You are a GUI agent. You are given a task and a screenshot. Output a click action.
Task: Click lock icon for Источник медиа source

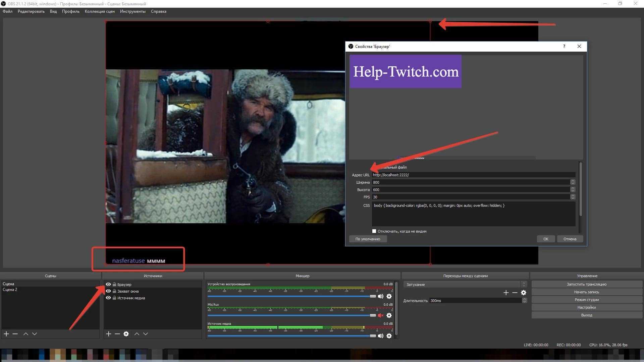114,298
